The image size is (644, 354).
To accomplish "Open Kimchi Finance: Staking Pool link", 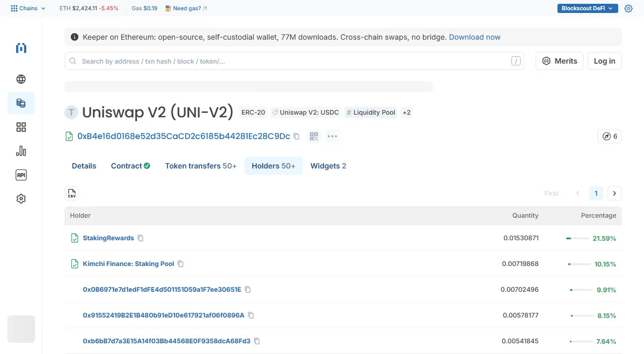I will [x=129, y=264].
